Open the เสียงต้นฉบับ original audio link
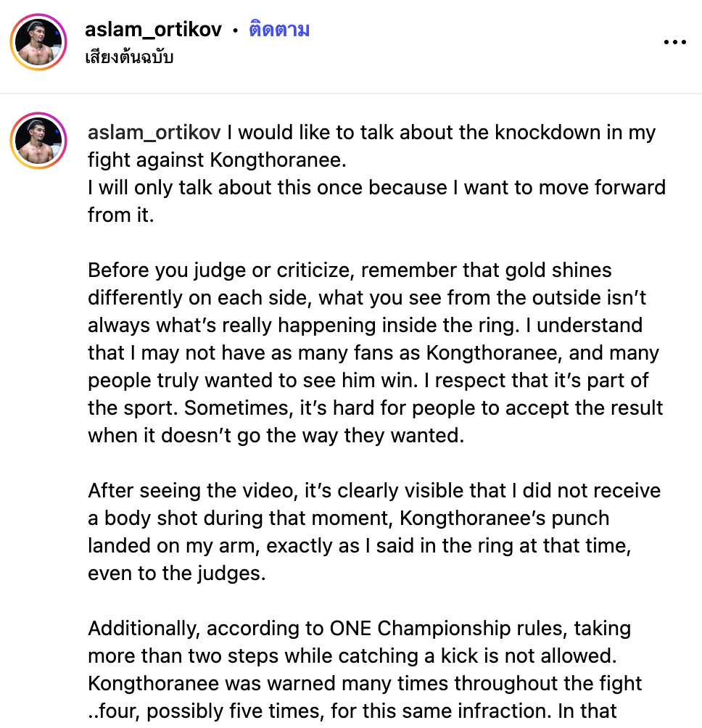This screenshot has width=702, height=728. (x=129, y=57)
